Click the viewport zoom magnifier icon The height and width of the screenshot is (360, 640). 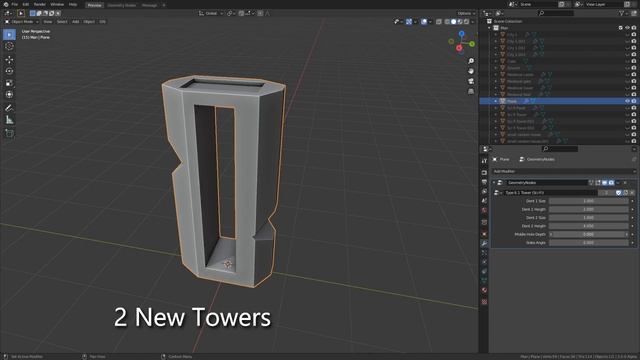pyautogui.click(x=471, y=61)
